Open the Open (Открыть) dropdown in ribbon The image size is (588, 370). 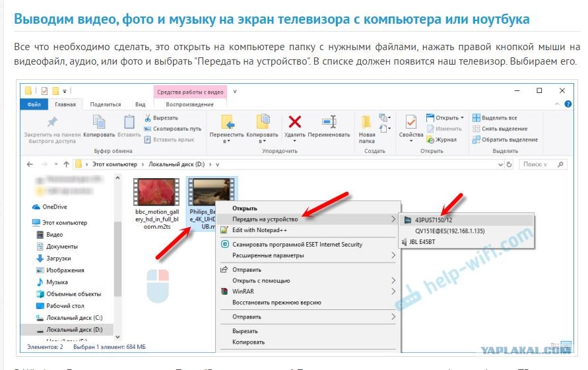click(462, 117)
